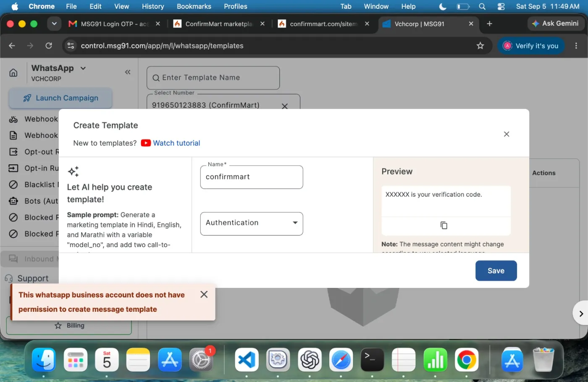This screenshot has height=382, width=588.
Task: Open the Select Number dropdown
Action: point(223,103)
